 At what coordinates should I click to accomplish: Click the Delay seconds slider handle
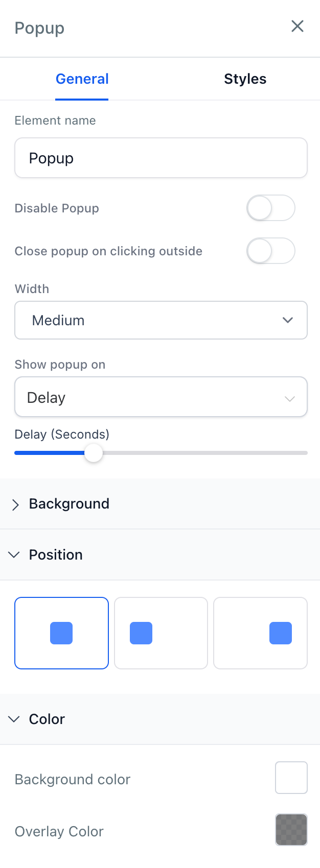pyautogui.click(x=94, y=453)
